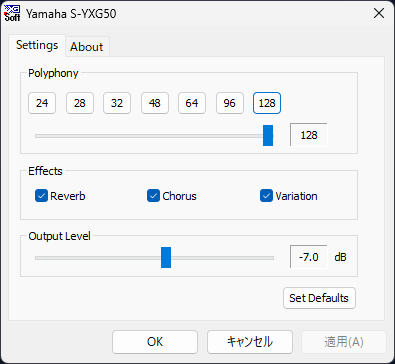Screen dimensions: 395x364
Task: Set polyphony to 64
Action: pos(192,103)
